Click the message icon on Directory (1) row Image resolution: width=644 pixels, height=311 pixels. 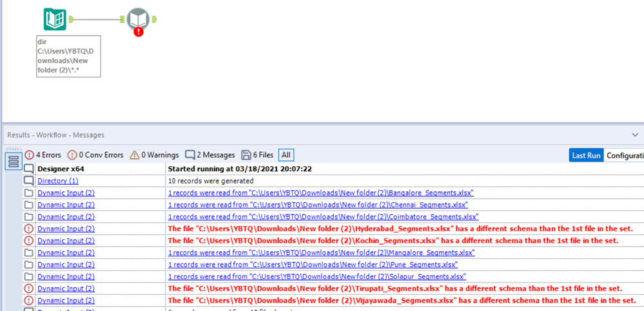click(x=29, y=180)
